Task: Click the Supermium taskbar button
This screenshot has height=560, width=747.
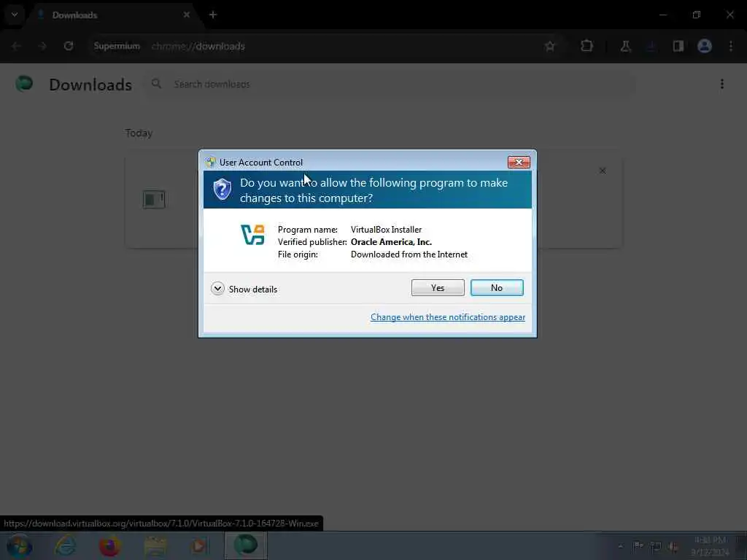Action: [245, 545]
